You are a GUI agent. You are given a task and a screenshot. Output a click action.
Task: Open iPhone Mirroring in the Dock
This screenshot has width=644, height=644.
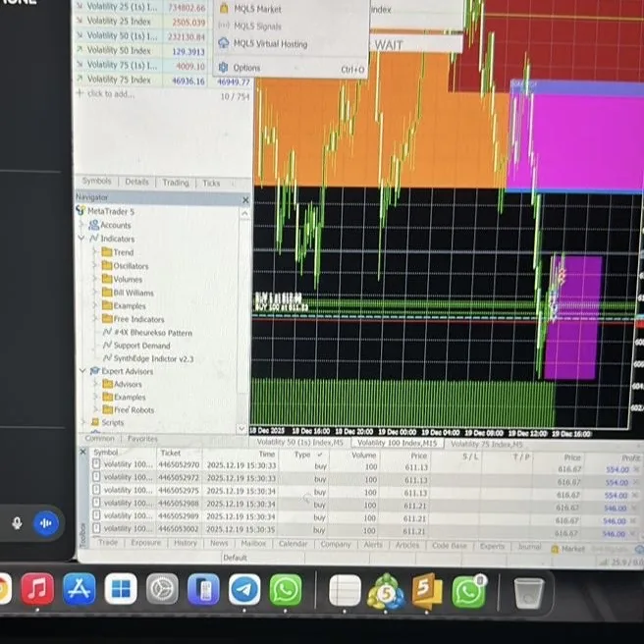coord(203,589)
